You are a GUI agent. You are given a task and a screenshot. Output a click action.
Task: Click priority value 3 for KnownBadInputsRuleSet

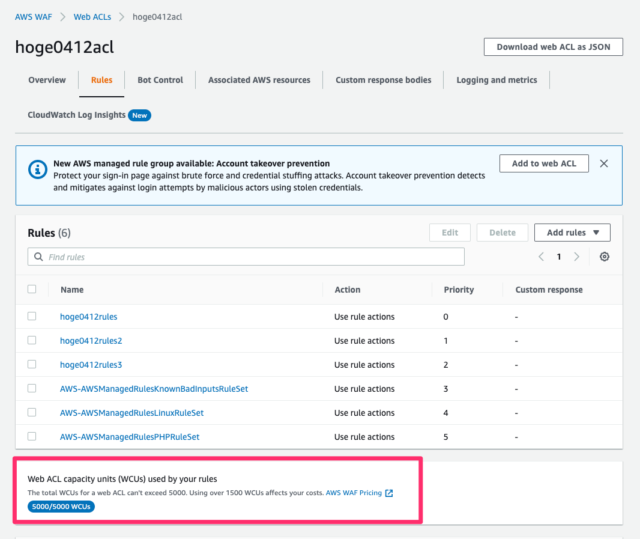pos(446,389)
